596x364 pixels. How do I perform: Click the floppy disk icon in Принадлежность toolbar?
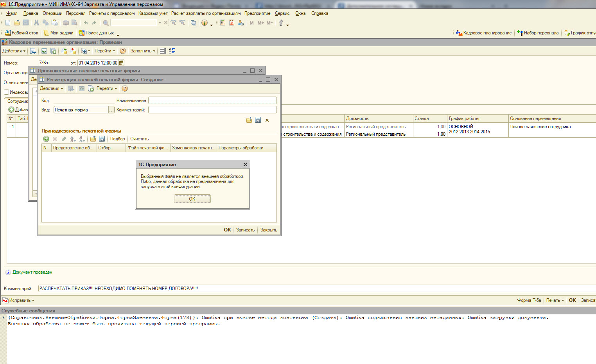pyautogui.click(x=102, y=139)
